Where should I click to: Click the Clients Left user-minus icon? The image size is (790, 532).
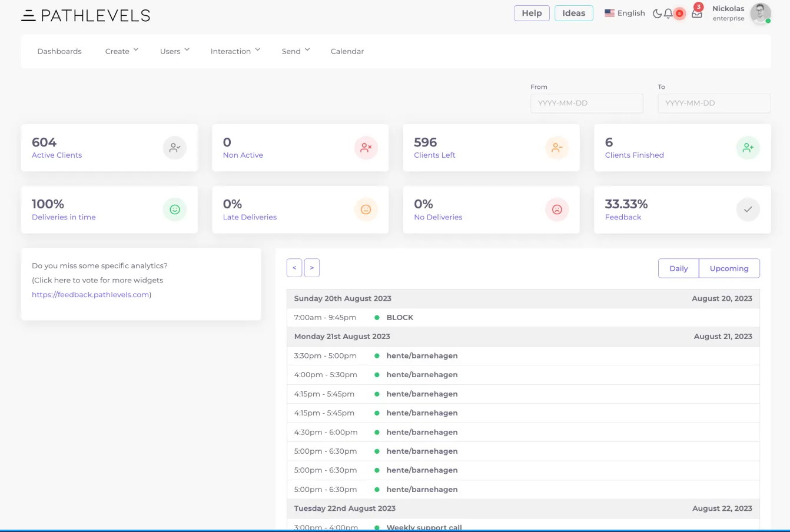[557, 148]
